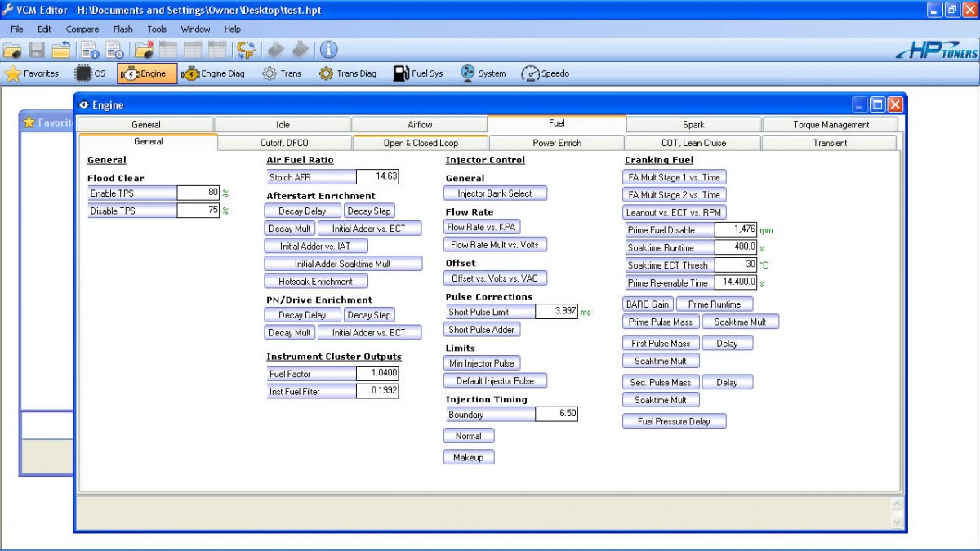Open the Window menu
Image resolution: width=980 pixels, height=551 pixels.
pyautogui.click(x=196, y=29)
